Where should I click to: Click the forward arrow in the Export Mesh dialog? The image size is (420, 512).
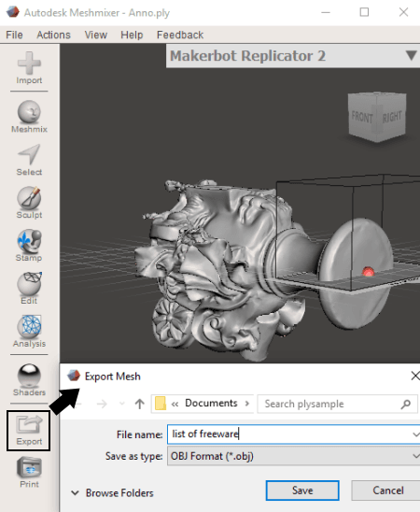102,404
